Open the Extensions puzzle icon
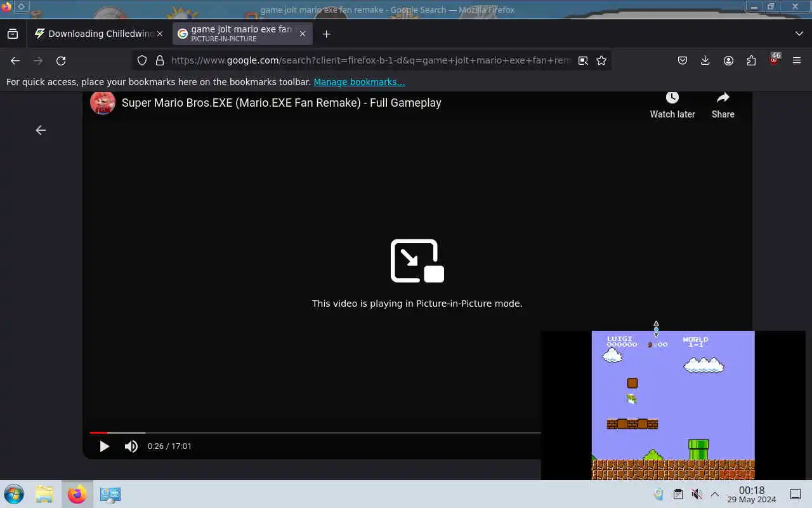 point(751,60)
